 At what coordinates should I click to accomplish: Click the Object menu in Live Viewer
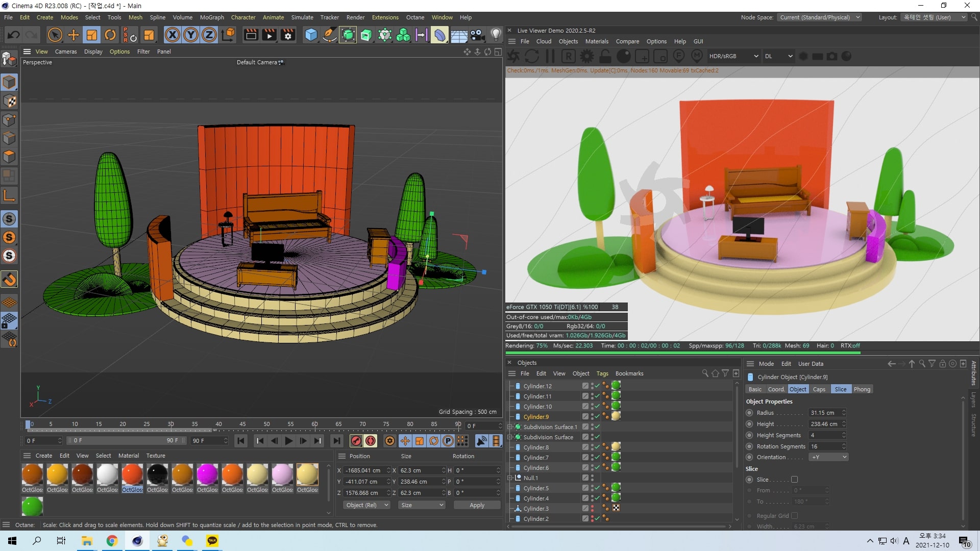tap(567, 41)
